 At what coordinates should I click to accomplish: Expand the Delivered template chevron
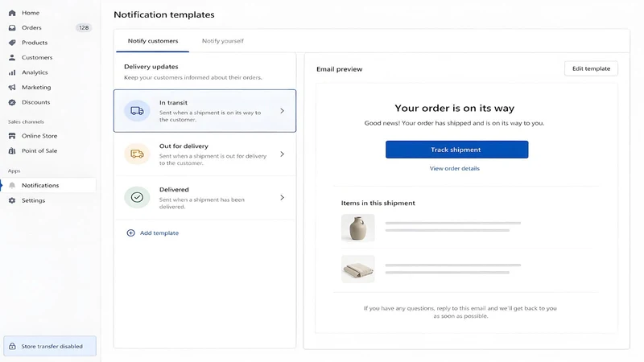[x=283, y=197]
